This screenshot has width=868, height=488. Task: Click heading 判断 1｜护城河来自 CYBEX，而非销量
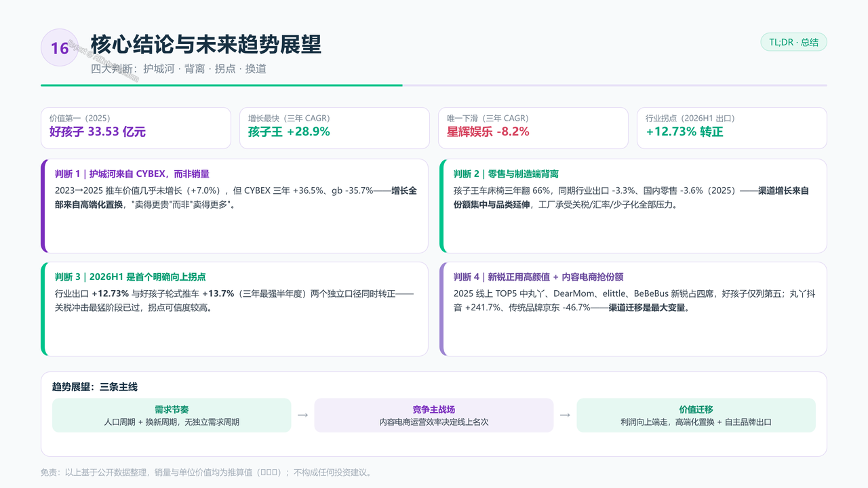132,174
